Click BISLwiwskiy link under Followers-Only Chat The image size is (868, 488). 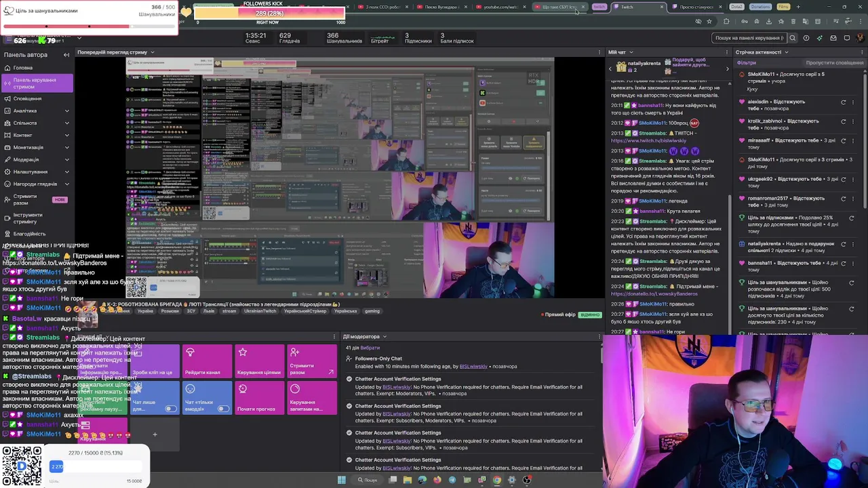point(473,367)
